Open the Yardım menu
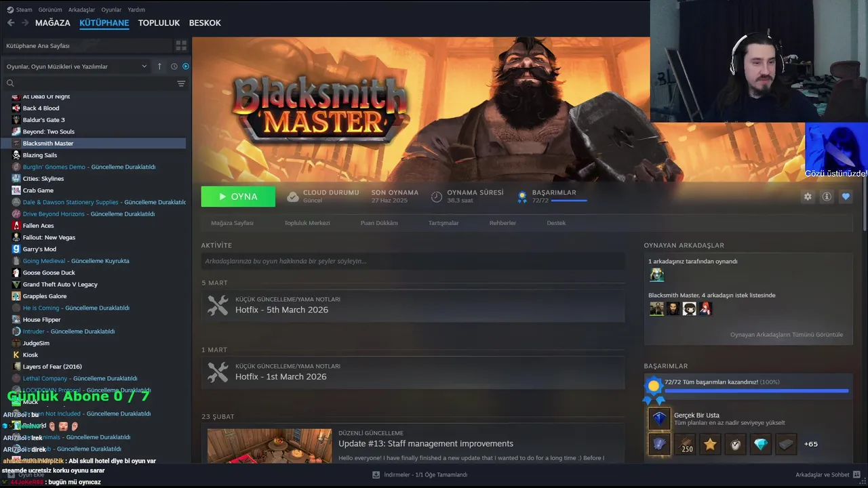Image resolution: width=868 pixels, height=488 pixels. [136, 9]
